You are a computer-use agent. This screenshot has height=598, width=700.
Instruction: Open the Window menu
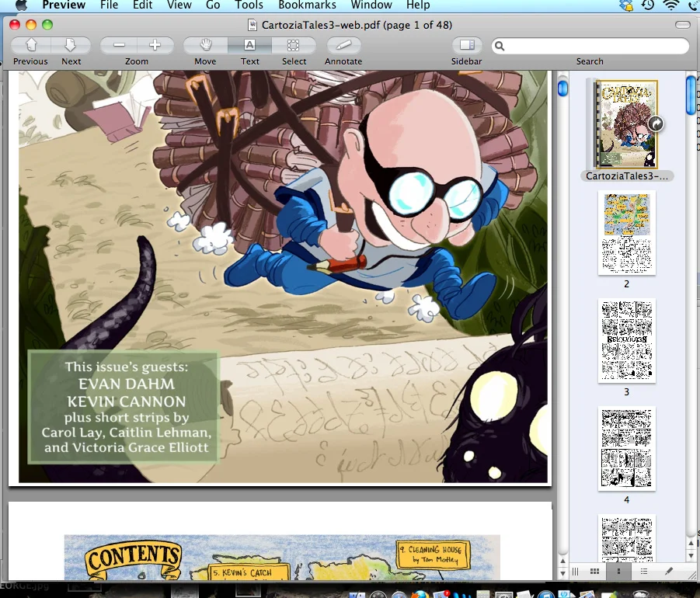click(371, 5)
